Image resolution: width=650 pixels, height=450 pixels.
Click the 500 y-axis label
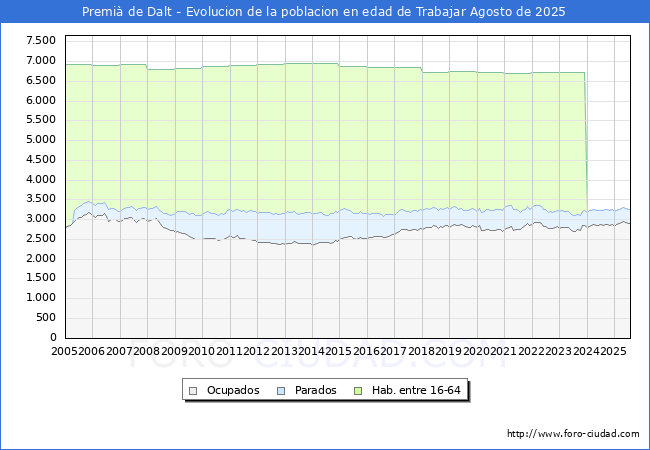point(46,317)
